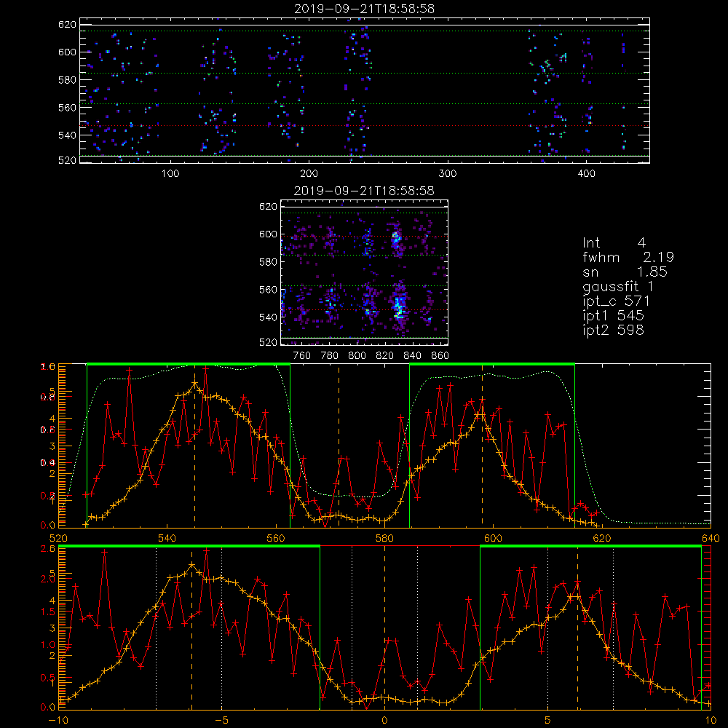This screenshot has width=728, height=728.
Task: Click y-axis label 620 of wide top image
Action: pyautogui.click(x=67, y=25)
